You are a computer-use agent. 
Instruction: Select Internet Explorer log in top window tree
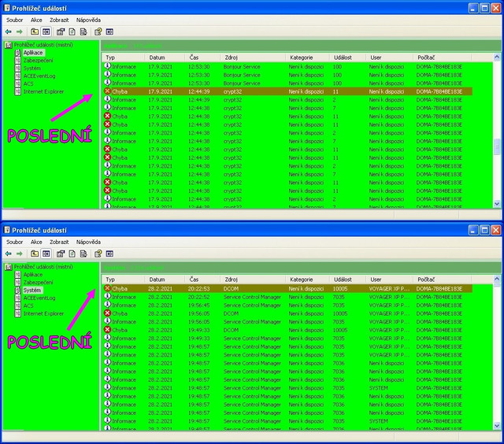tap(43, 91)
